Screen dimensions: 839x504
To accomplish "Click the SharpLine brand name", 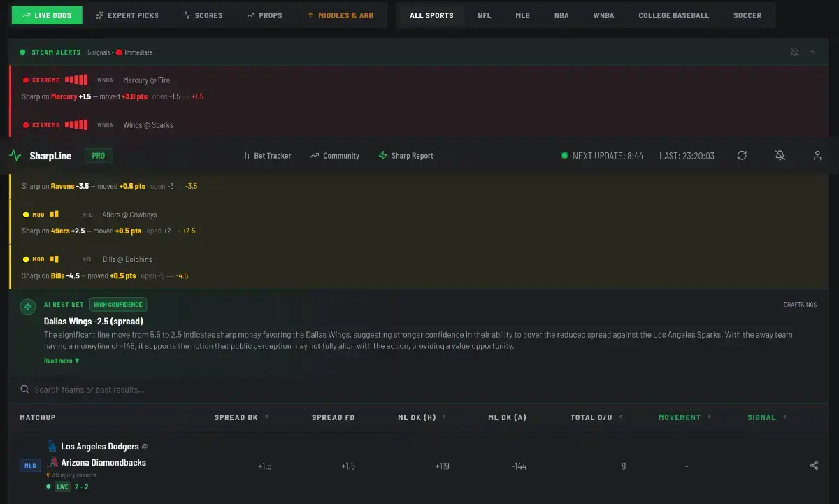I will (x=50, y=156).
